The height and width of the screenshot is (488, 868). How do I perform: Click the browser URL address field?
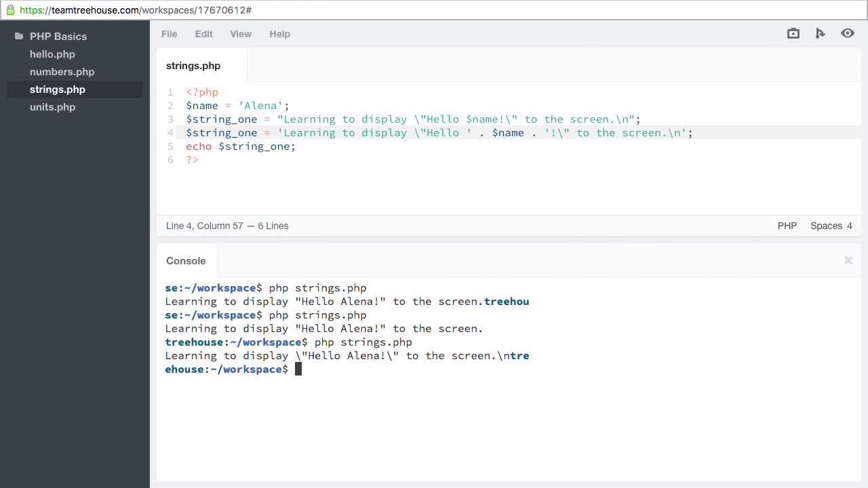click(x=434, y=10)
